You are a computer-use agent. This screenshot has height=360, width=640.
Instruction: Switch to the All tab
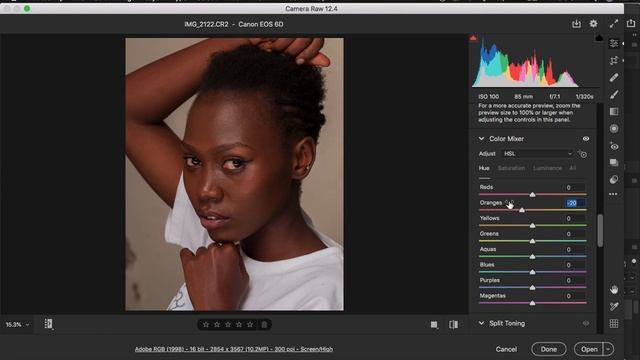click(573, 168)
